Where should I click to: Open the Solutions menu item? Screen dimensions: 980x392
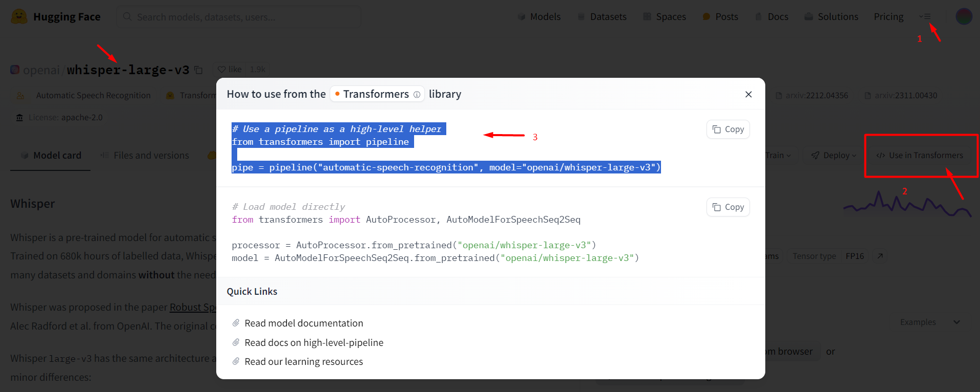pyautogui.click(x=831, y=17)
